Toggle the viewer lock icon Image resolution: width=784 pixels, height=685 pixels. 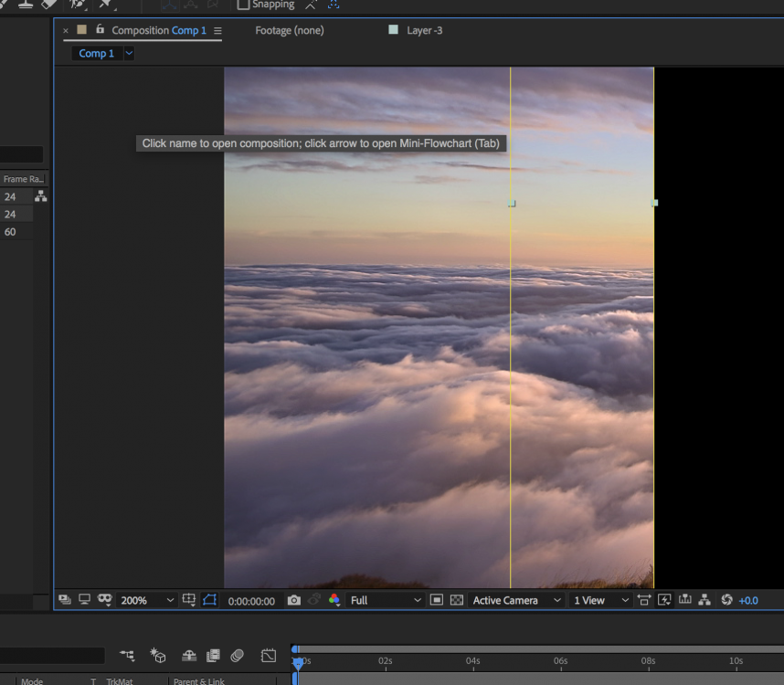point(101,30)
